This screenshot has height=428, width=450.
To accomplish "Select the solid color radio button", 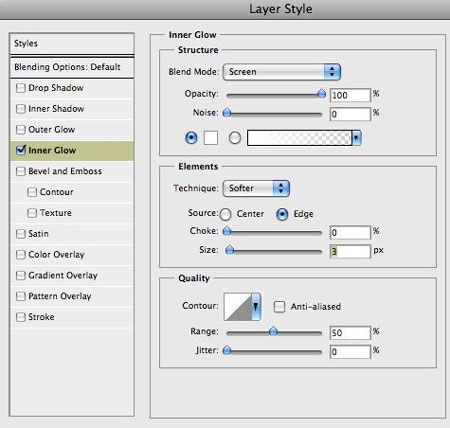I will click(191, 138).
